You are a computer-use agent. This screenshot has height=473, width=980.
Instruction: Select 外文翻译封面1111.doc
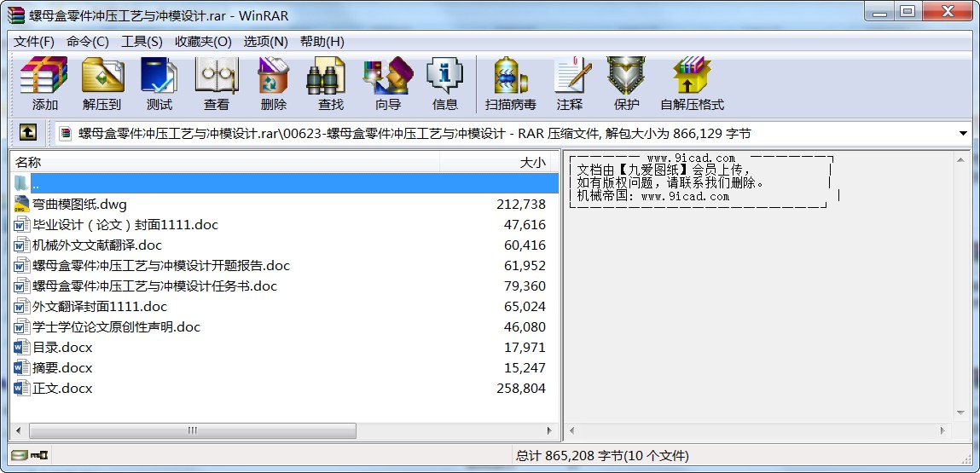pos(100,307)
